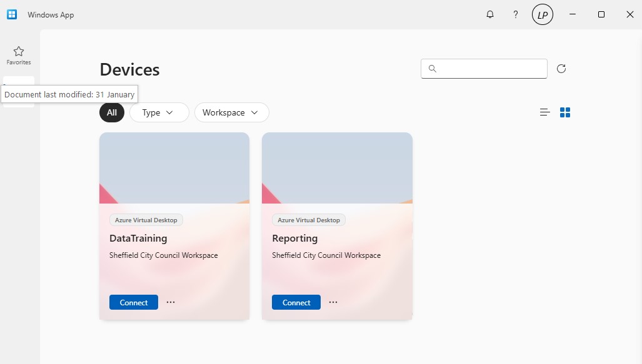Open the LP account profile menu

point(543,15)
